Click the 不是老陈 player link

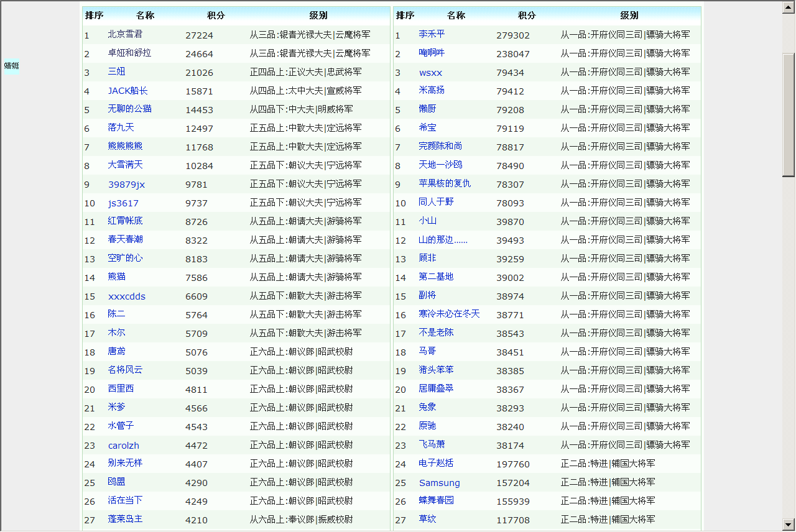point(437,332)
